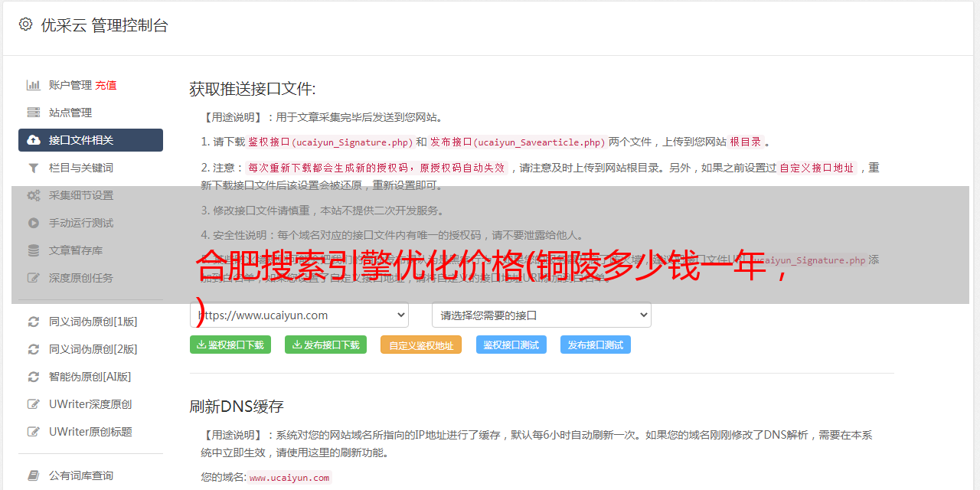Viewport: 980px width, 490px height.
Task: Click the refresh icon for 智能伪原创[AI版]
Action: click(34, 377)
